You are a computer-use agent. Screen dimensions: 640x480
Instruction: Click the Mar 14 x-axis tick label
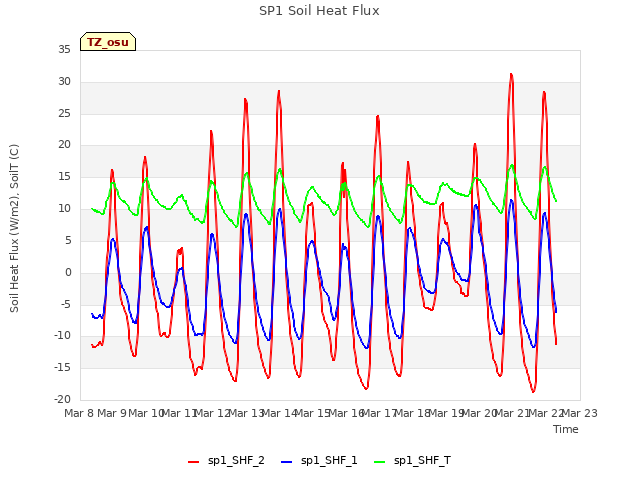point(279,413)
